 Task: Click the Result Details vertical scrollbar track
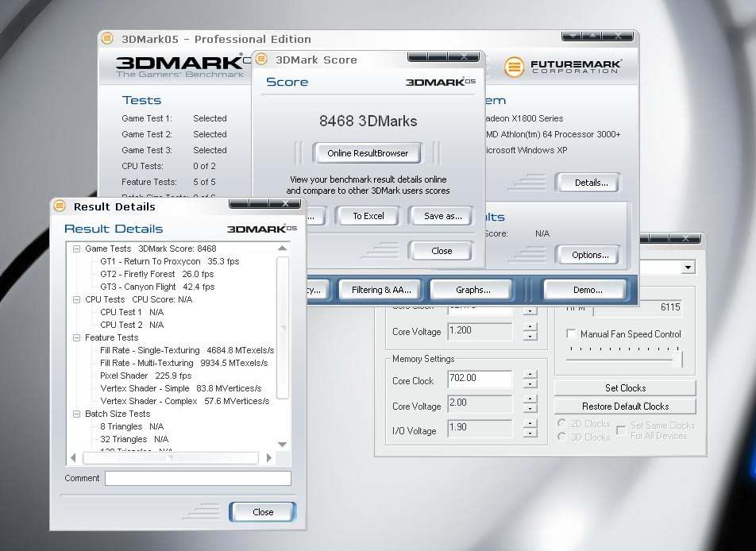283,328
